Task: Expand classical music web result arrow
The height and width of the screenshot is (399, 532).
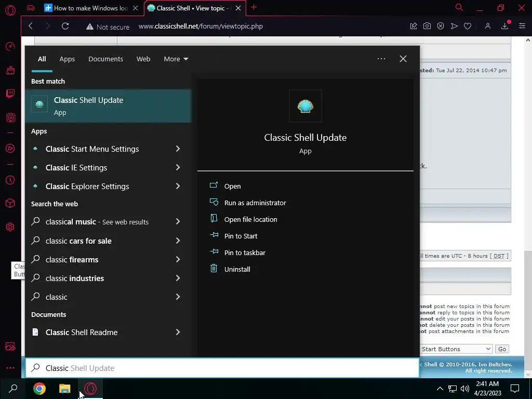Action: pos(178,221)
